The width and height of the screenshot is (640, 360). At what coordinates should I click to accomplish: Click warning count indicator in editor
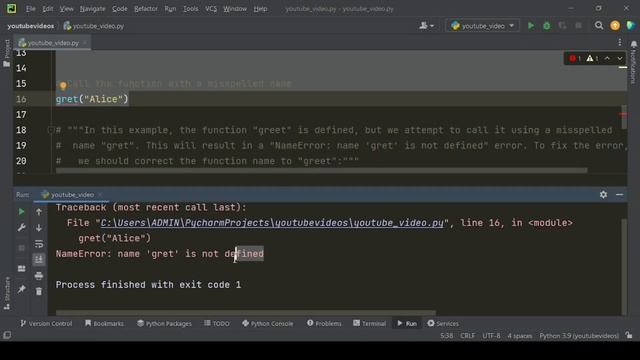(x=592, y=58)
